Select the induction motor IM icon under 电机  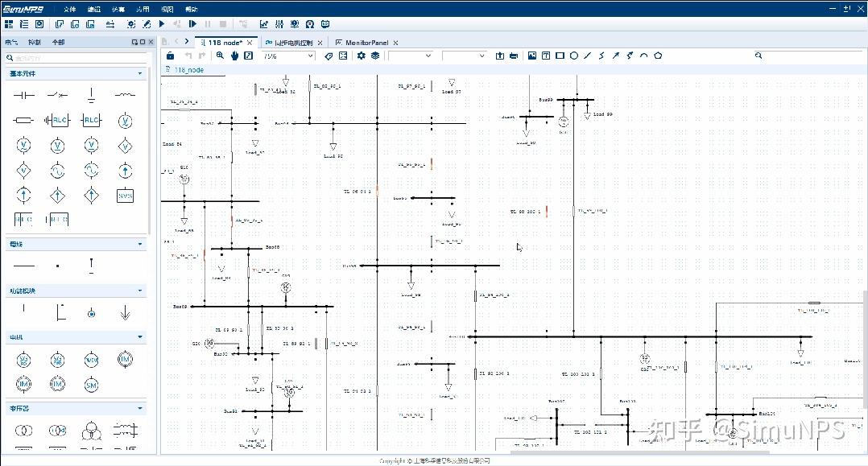(126, 360)
